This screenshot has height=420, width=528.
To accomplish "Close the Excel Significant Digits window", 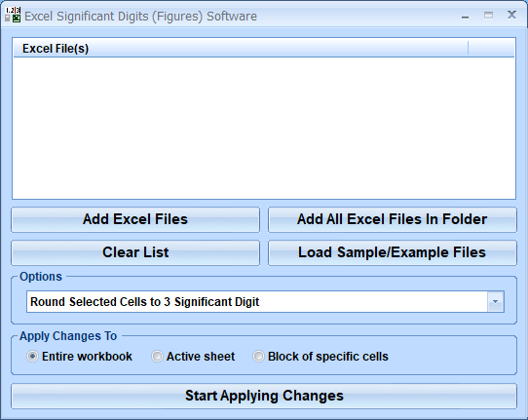I will [511, 15].
